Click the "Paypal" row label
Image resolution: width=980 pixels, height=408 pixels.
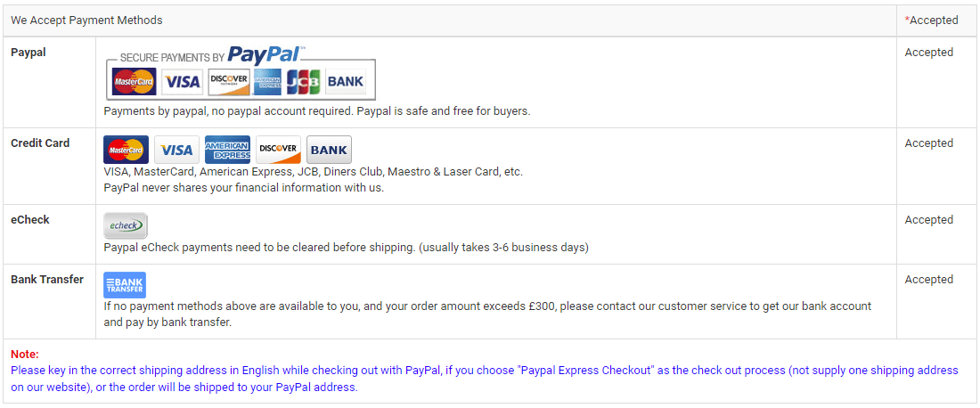point(29,53)
